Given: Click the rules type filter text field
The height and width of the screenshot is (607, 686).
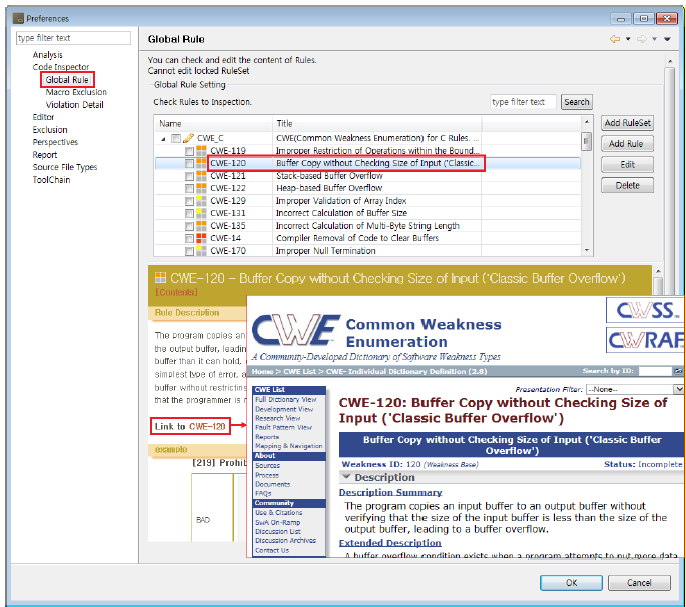Looking at the screenshot, I should pos(523,102).
